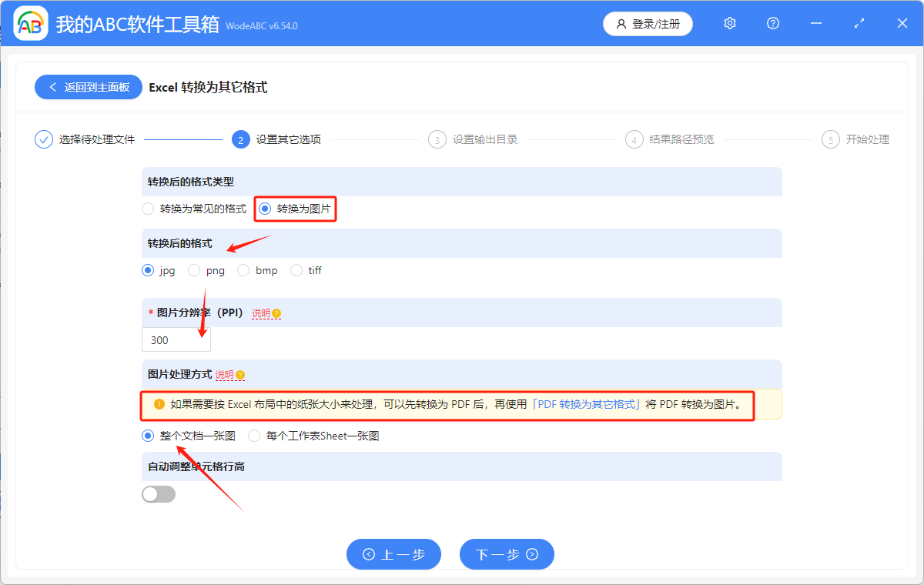Viewport: 924px width, 585px height.
Task: Enable 自动调整单元格行高 switch
Action: 158,493
